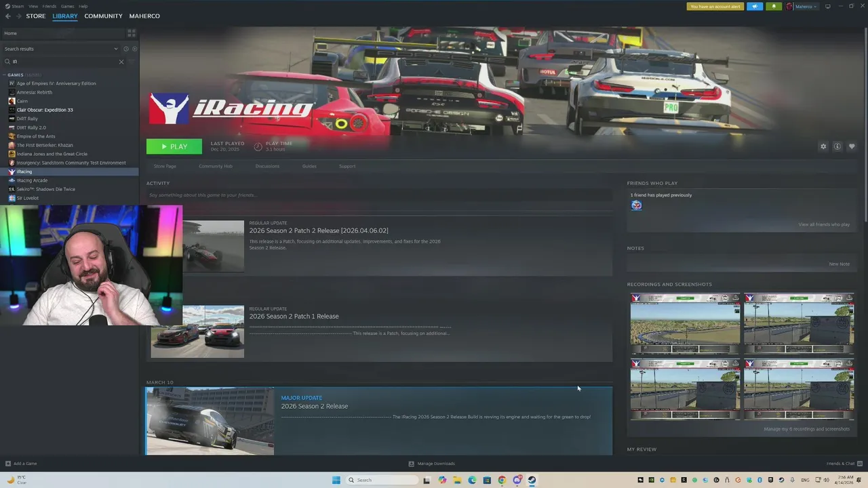Add iRacing to favorites heart
The width and height of the screenshot is (868, 488).
pos(852,146)
